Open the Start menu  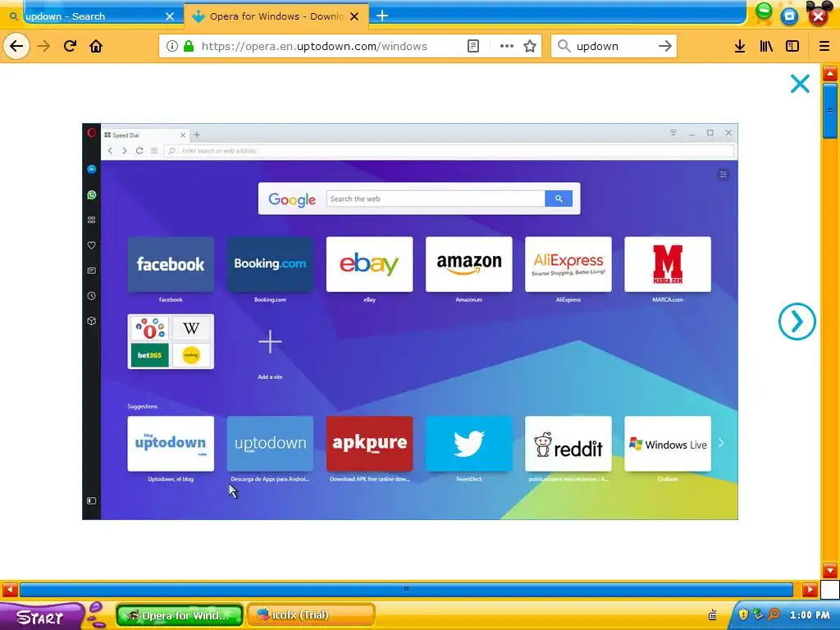[x=42, y=616]
